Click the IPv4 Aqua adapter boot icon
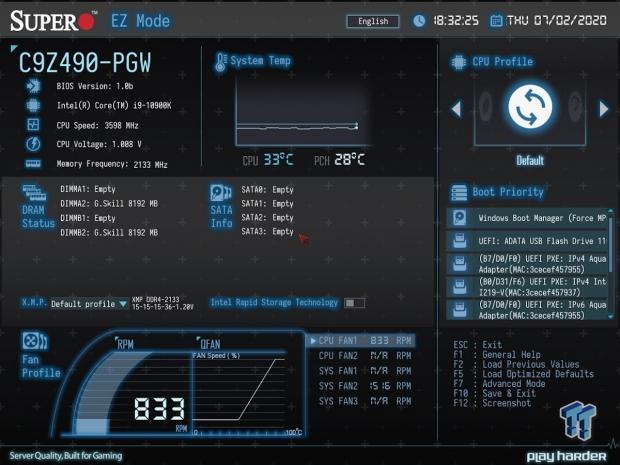The image size is (620, 465). point(459,264)
